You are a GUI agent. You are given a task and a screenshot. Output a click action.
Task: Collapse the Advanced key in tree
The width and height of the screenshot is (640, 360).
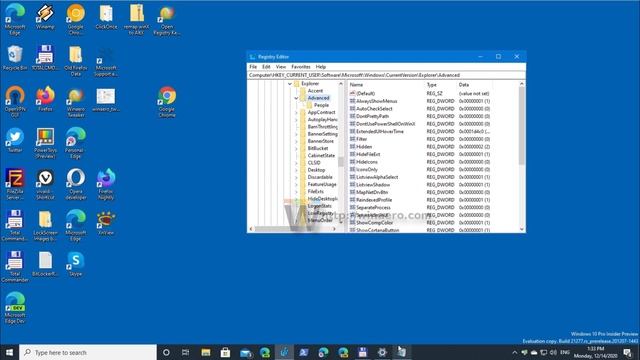point(296,98)
